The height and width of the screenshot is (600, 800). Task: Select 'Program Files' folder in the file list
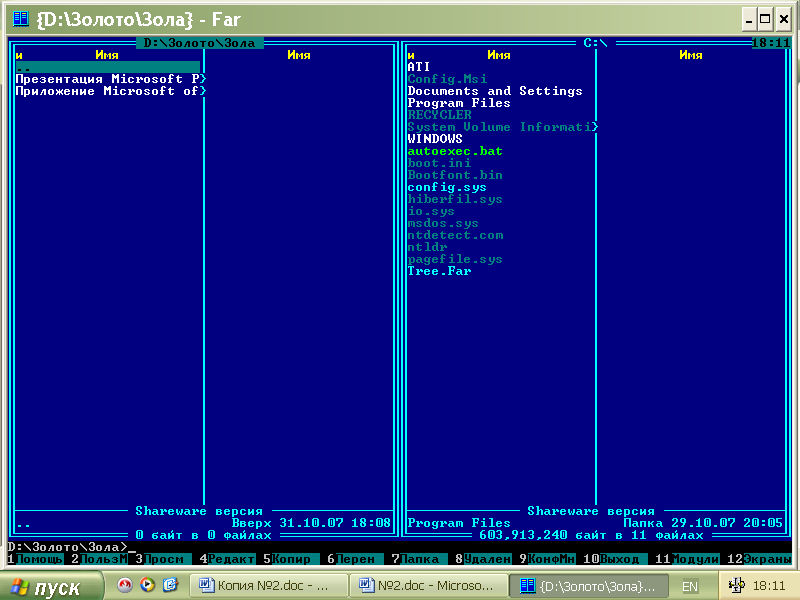click(x=459, y=103)
